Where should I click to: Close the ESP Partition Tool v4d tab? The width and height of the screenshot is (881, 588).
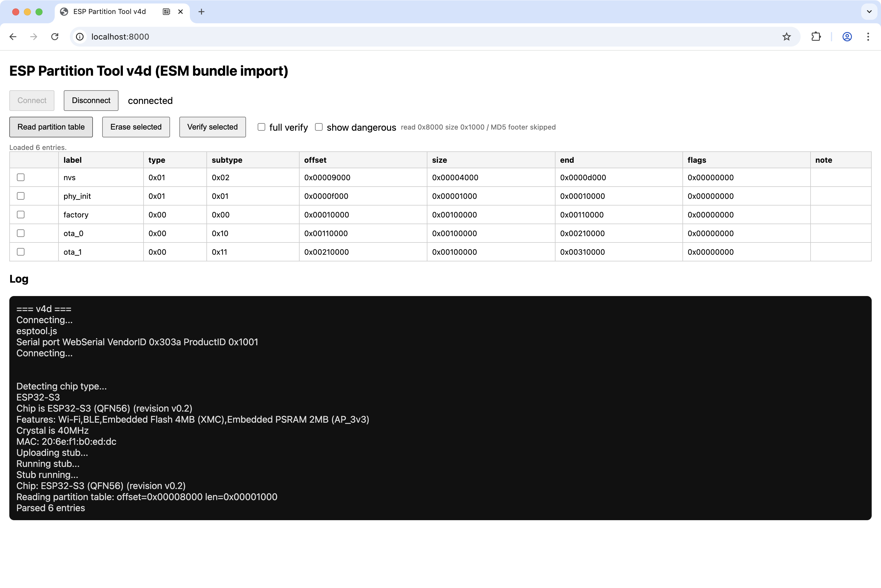pos(181,12)
